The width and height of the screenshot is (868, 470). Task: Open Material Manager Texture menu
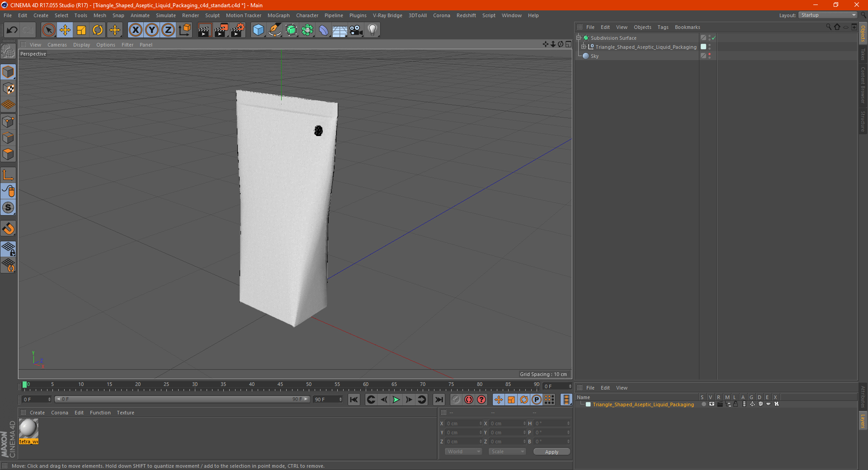125,413
